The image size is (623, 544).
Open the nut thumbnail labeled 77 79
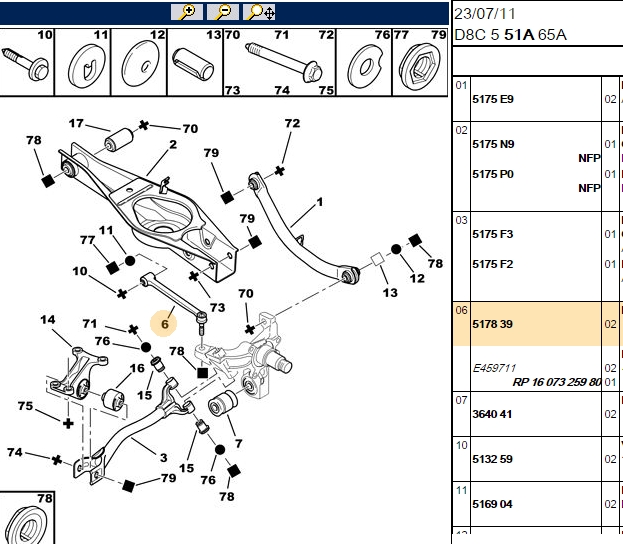(420, 62)
